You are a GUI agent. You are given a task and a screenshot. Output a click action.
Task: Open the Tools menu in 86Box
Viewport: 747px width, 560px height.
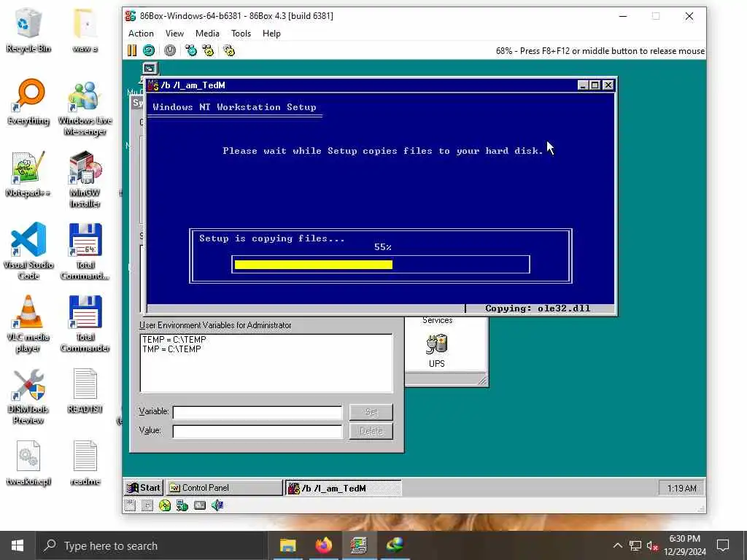pos(241,34)
